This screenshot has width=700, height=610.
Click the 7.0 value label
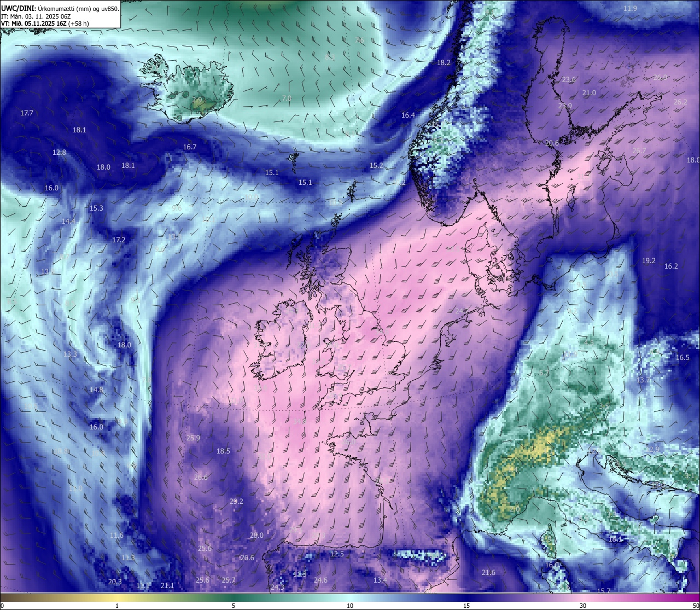287,98
